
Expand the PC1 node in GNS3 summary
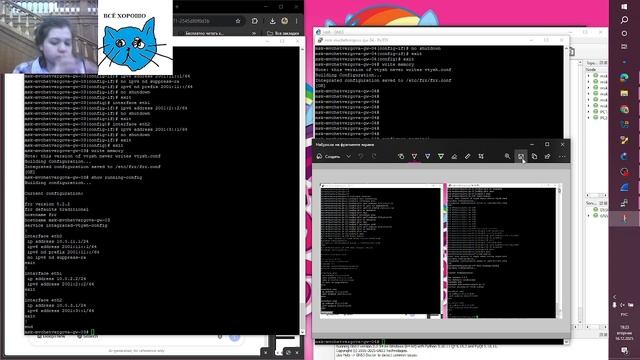coord(589,111)
